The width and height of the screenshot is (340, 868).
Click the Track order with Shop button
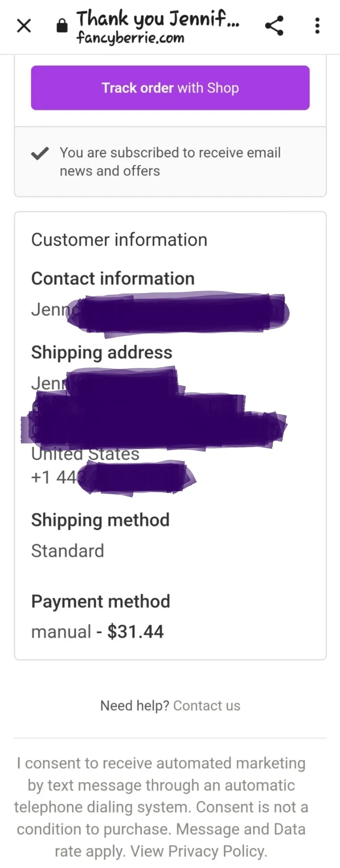pyautogui.click(x=170, y=88)
